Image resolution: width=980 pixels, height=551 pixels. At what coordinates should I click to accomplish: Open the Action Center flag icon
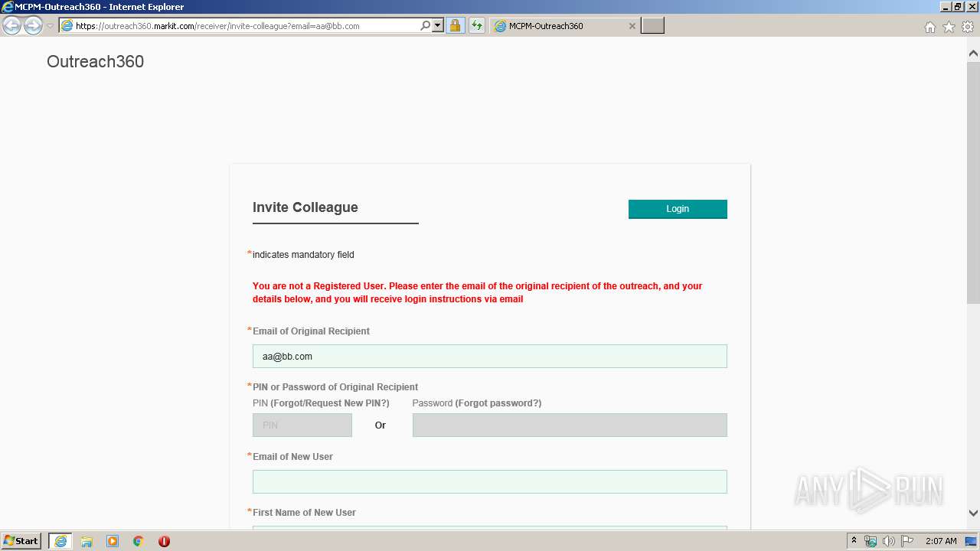[907, 541]
